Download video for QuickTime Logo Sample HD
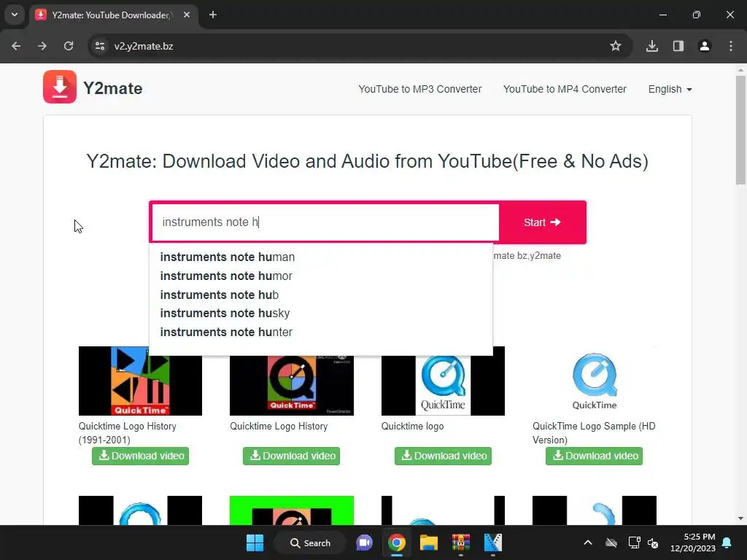Viewport: 747px width, 560px height. click(x=594, y=456)
